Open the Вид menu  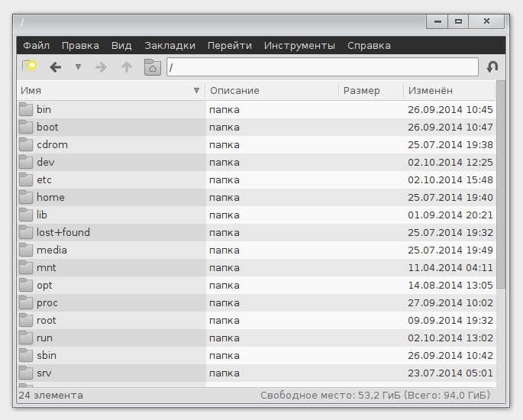tap(121, 45)
